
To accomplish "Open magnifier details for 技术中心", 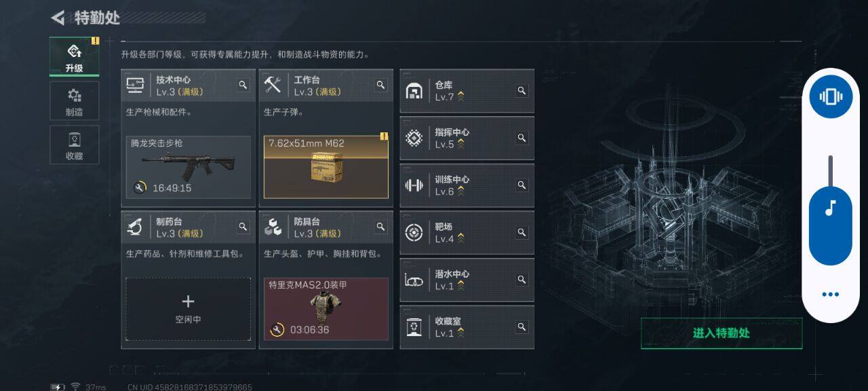I will tap(243, 85).
